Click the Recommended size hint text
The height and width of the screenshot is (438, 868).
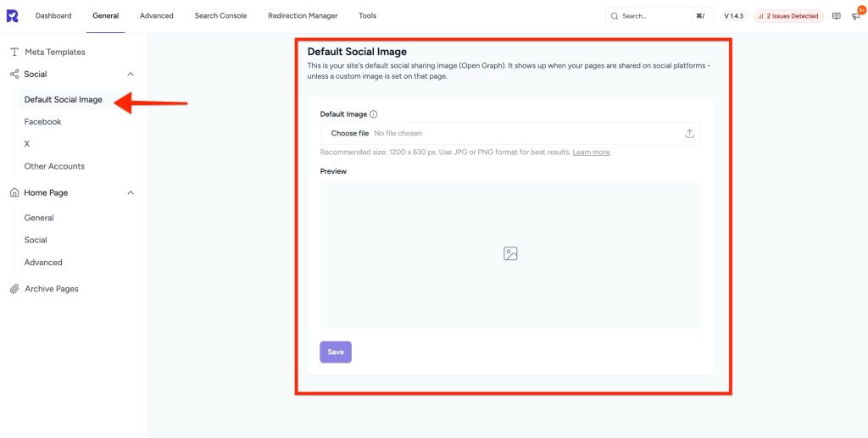pos(446,152)
